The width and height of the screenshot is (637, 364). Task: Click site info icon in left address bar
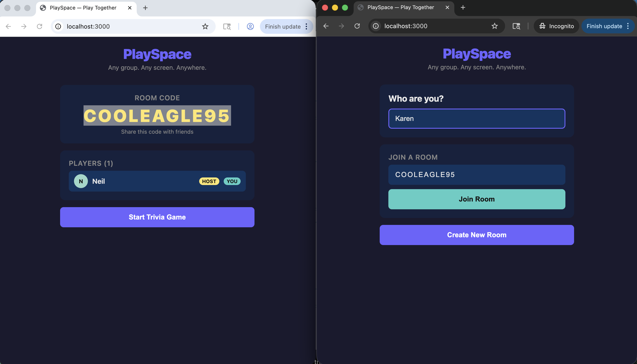[58, 26]
